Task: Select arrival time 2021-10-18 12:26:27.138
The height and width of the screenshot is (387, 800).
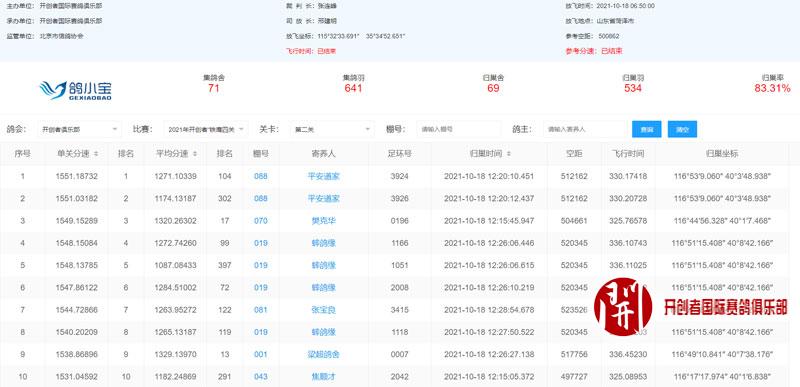Action: point(489,354)
